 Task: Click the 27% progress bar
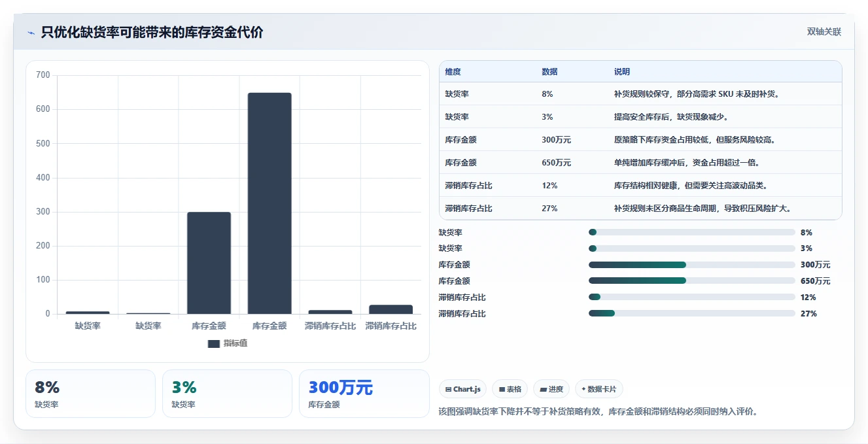692,313
